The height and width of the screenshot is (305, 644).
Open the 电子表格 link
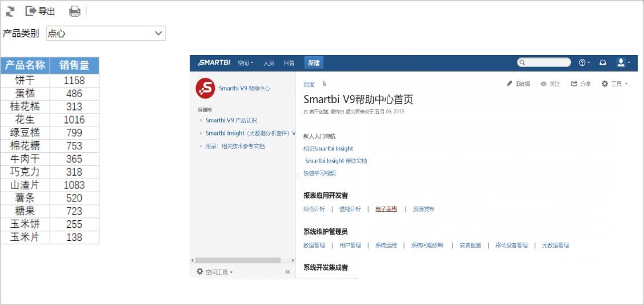click(x=386, y=209)
